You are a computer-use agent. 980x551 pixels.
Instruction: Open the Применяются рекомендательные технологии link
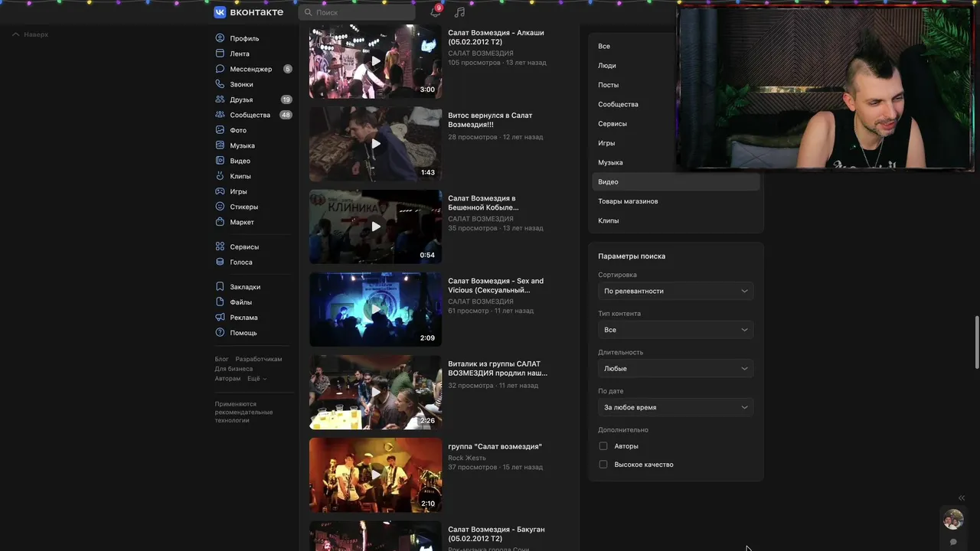click(243, 412)
